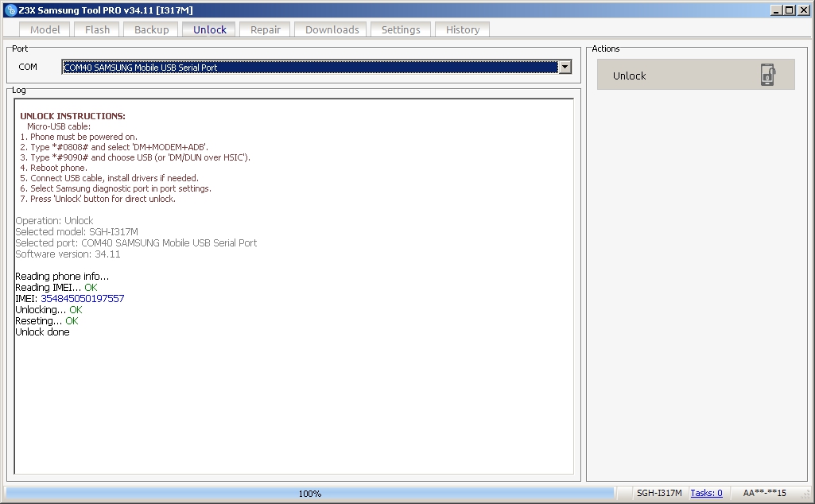815x504 pixels.
Task: Click the Unlock action button
Action: 696,75
